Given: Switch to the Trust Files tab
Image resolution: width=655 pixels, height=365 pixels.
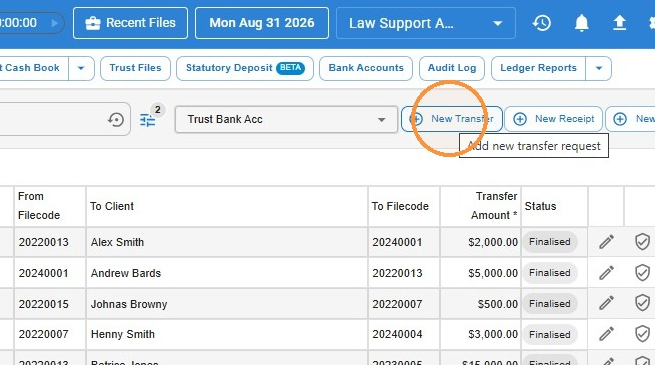Looking at the screenshot, I should click(135, 68).
